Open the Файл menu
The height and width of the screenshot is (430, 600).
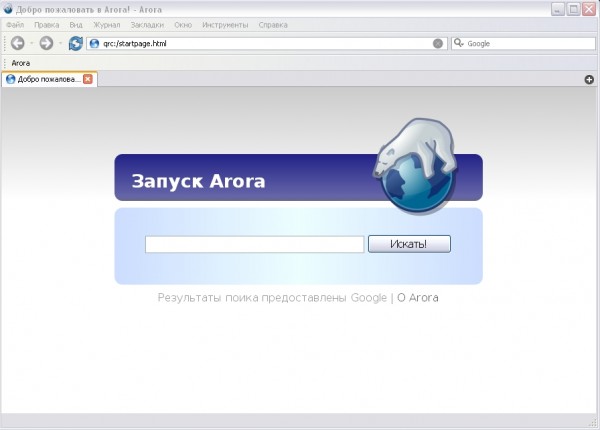15,25
